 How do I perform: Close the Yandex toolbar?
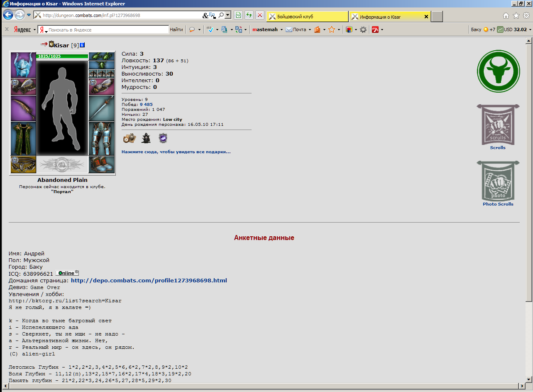click(7, 29)
